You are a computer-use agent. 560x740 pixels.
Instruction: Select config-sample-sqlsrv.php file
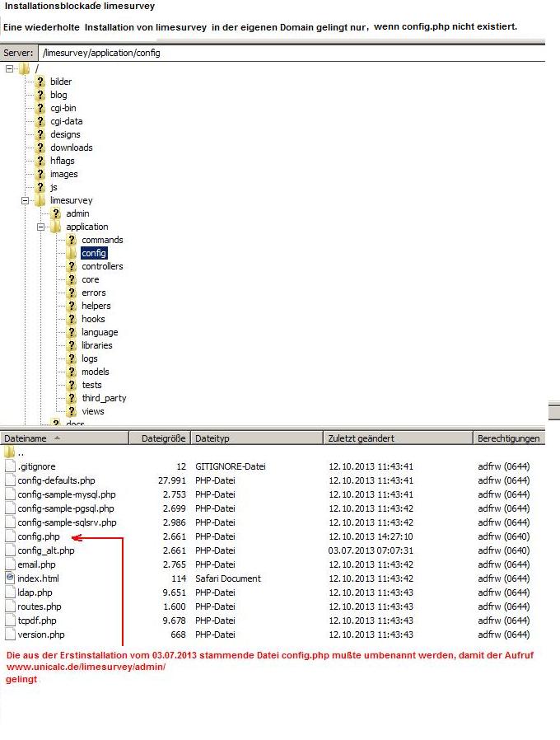click(x=67, y=523)
